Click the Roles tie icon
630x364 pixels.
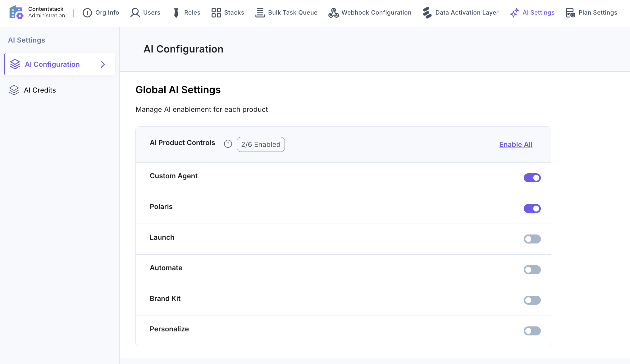click(x=176, y=13)
